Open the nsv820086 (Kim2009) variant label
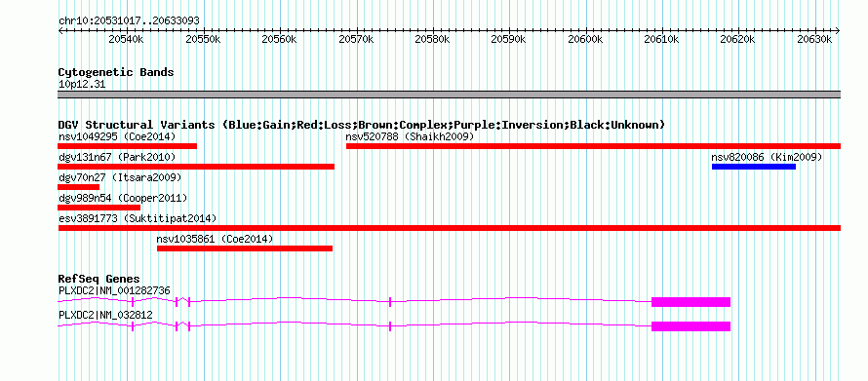Viewport: 868px width, 381px height. click(x=767, y=158)
